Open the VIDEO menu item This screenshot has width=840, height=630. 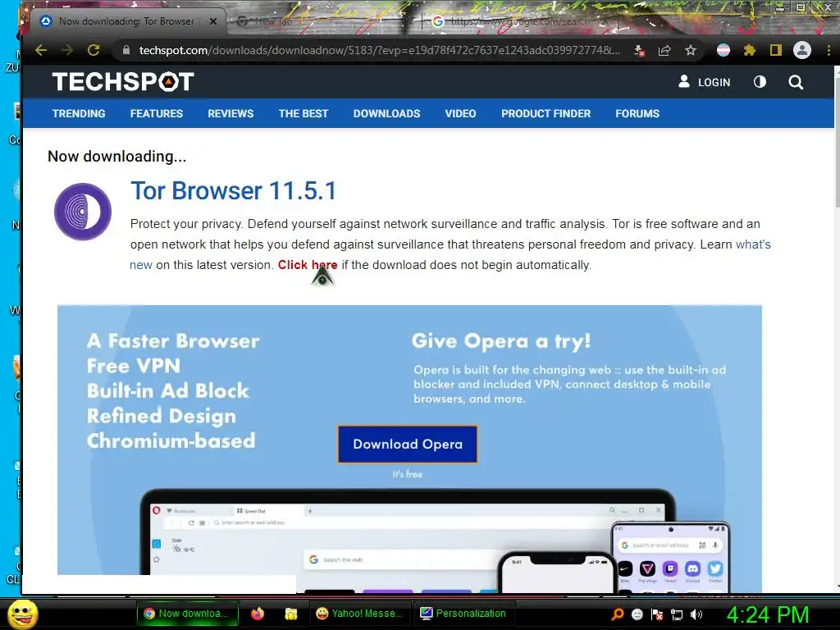[460, 113]
